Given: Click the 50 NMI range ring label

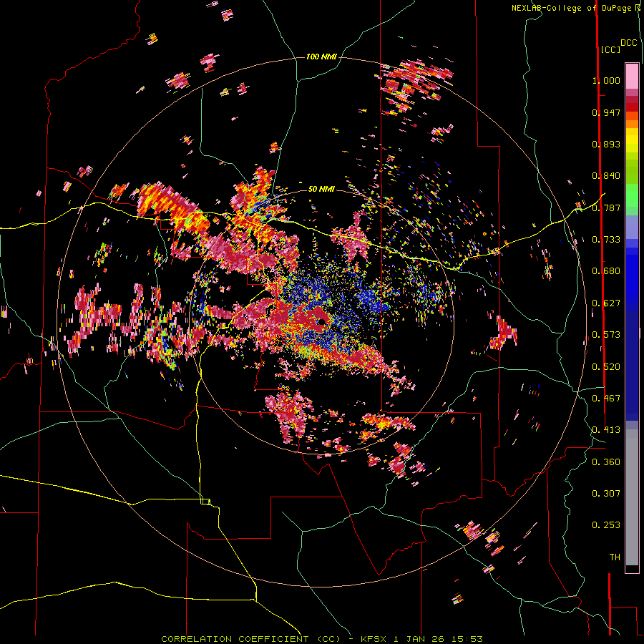Looking at the screenshot, I should coord(321,189).
